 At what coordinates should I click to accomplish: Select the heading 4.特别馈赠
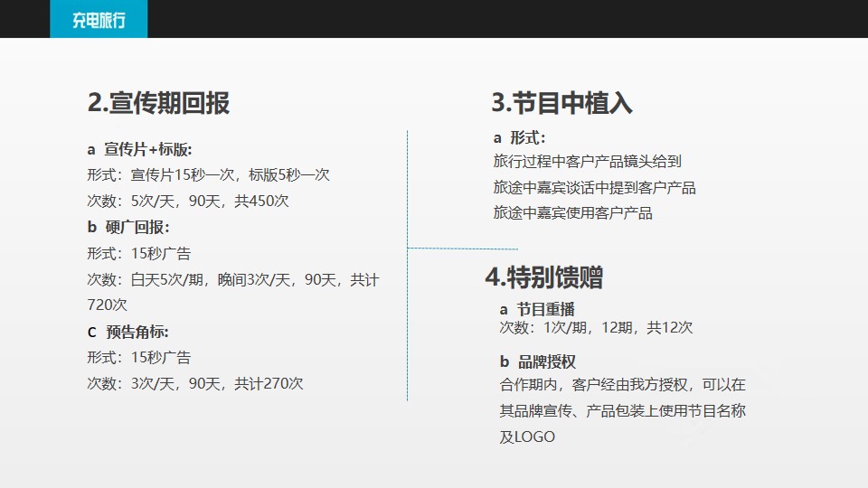[544, 277]
